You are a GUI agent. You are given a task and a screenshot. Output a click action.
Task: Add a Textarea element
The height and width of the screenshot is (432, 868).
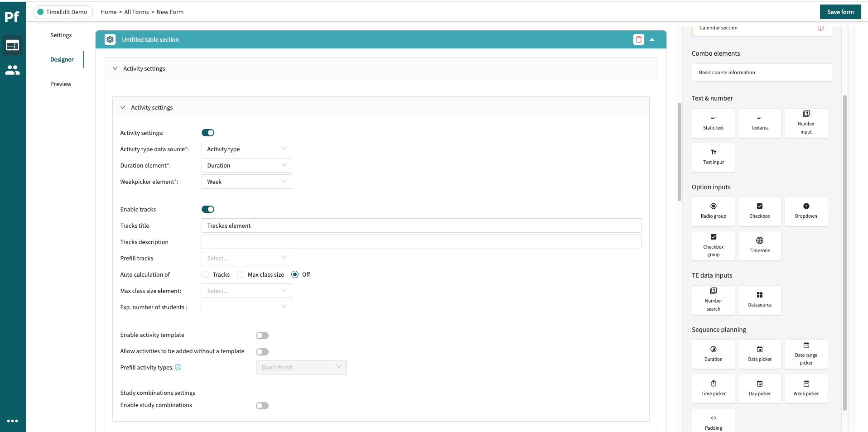click(x=760, y=123)
